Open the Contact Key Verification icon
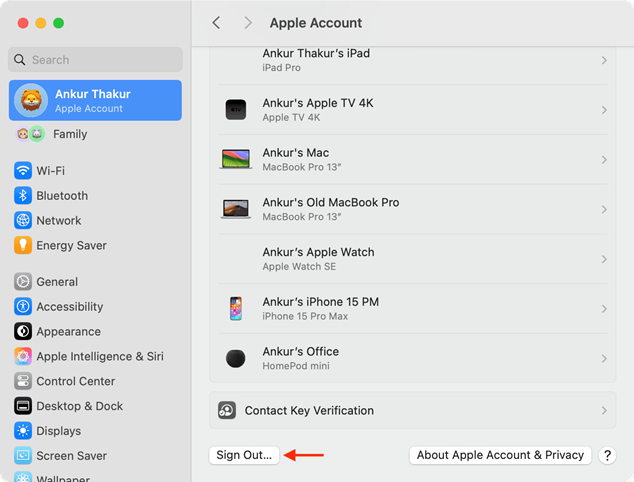Viewport: 634px width, 482px height. 227,410
